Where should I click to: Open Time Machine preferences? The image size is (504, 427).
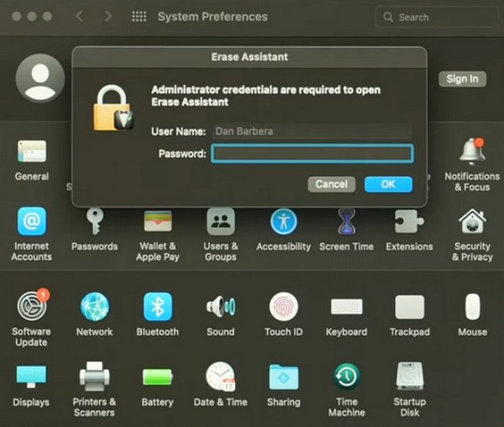click(346, 377)
